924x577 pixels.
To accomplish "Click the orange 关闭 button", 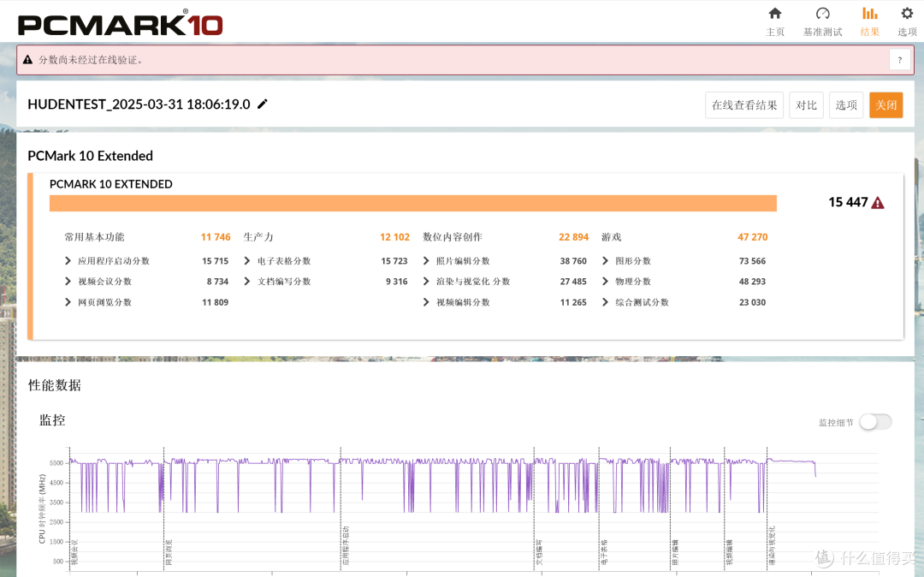I will (885, 104).
